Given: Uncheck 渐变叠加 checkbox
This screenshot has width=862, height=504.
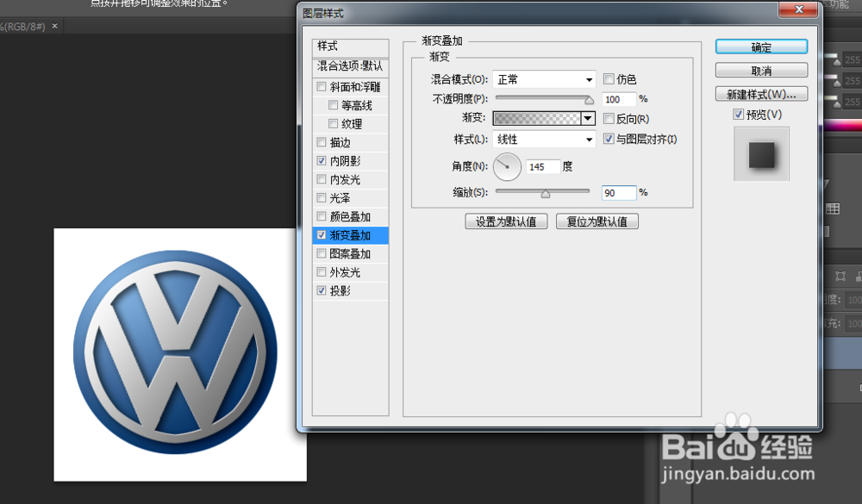Looking at the screenshot, I should point(322,235).
